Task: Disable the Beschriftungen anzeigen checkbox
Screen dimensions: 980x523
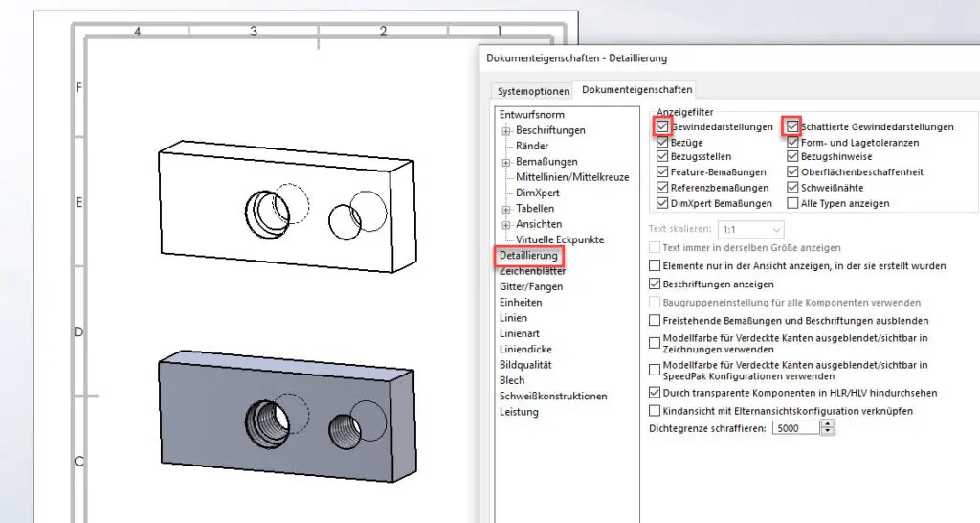Action: point(655,284)
